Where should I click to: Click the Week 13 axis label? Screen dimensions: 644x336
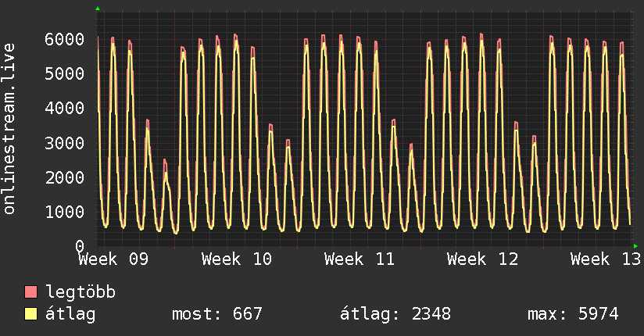[x=606, y=259]
